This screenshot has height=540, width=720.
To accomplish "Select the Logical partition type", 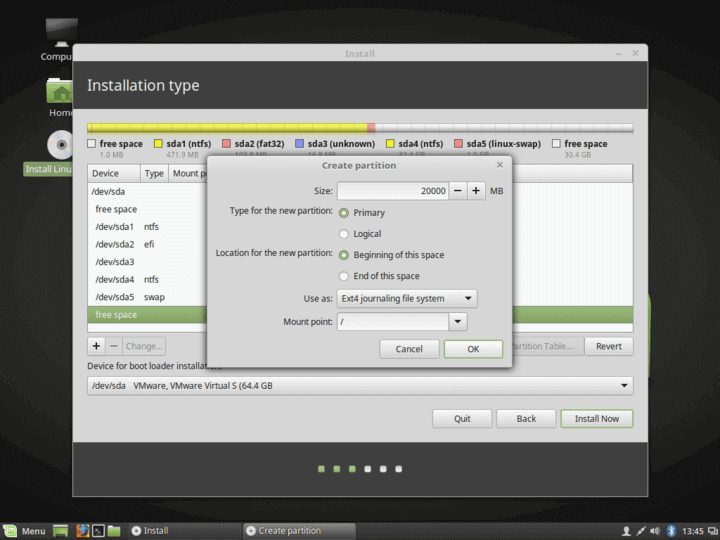I will [x=345, y=234].
